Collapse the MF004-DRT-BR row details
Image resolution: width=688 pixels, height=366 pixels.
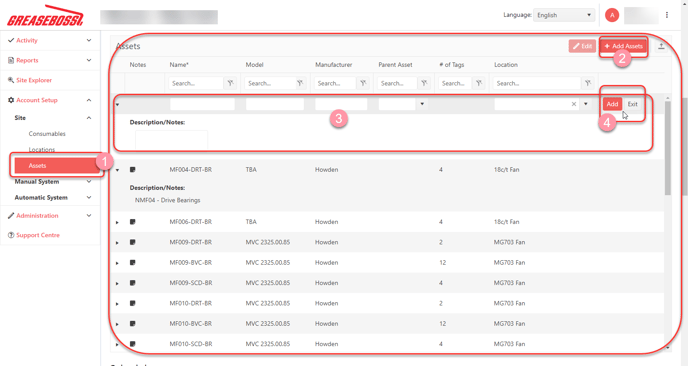pos(117,170)
